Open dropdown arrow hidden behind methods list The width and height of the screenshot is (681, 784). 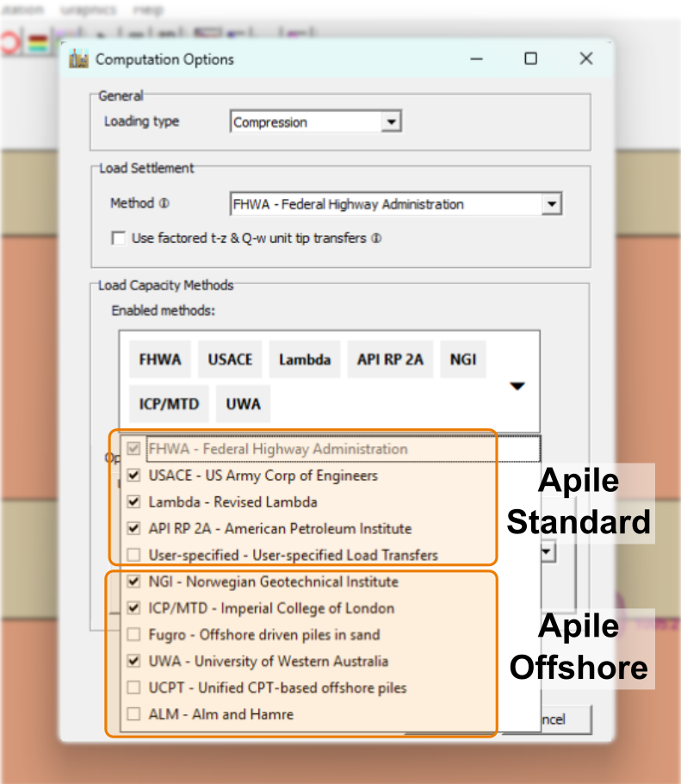coord(548,552)
